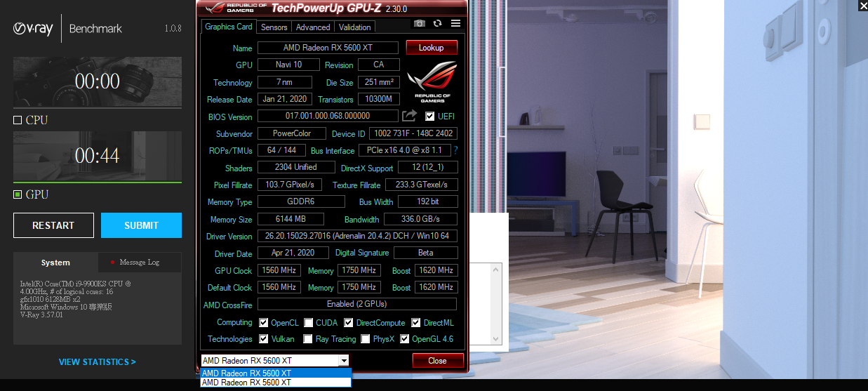Select the second non-highlighted Radeon RX 5600 XT entry
The image size is (868, 391).
click(x=275, y=383)
